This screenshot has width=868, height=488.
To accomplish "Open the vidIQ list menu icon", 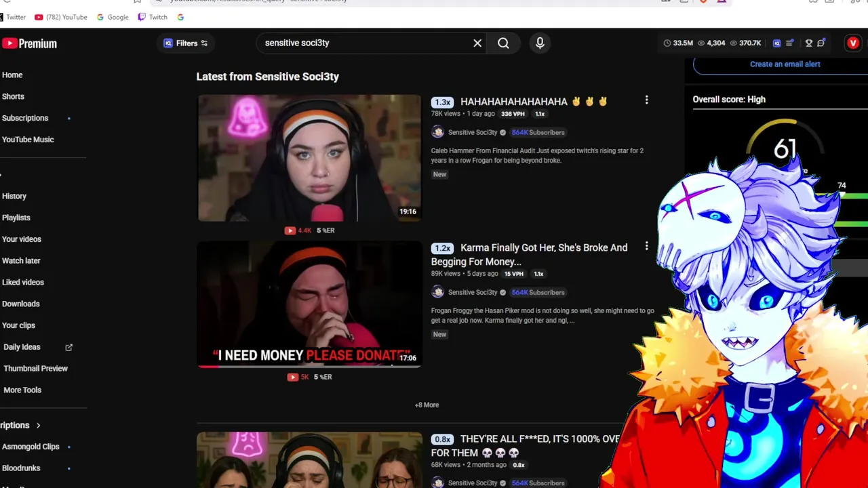I will (x=789, y=43).
